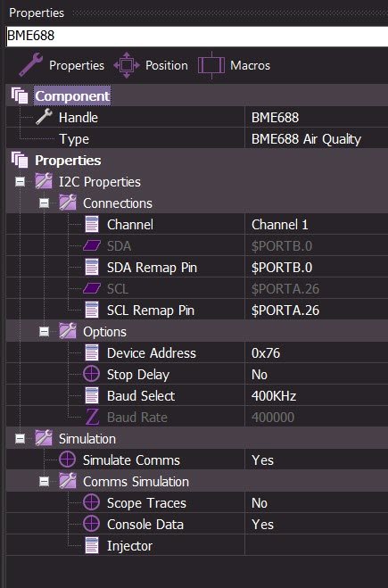
Task: Click the Baud Rate Z icon
Action: coord(92,417)
